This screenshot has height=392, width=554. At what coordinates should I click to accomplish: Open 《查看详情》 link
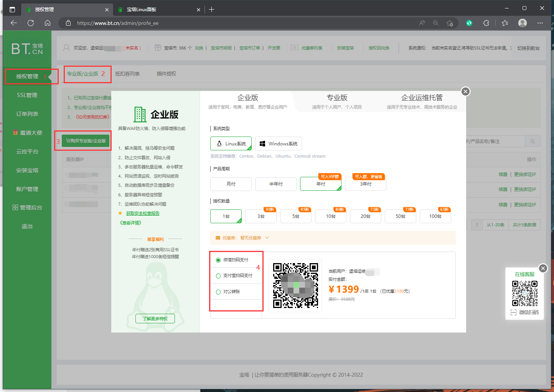click(130, 222)
